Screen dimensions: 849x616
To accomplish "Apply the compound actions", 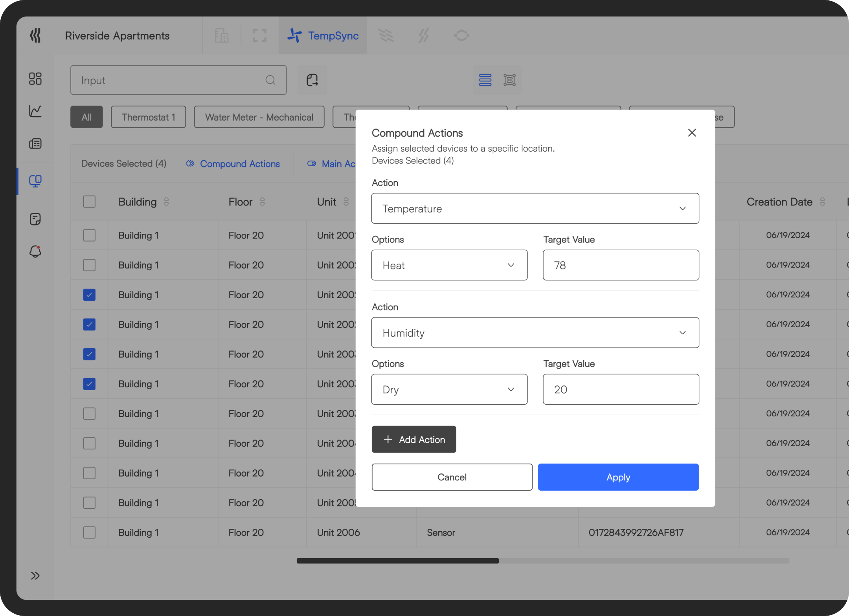I will pyautogui.click(x=618, y=477).
